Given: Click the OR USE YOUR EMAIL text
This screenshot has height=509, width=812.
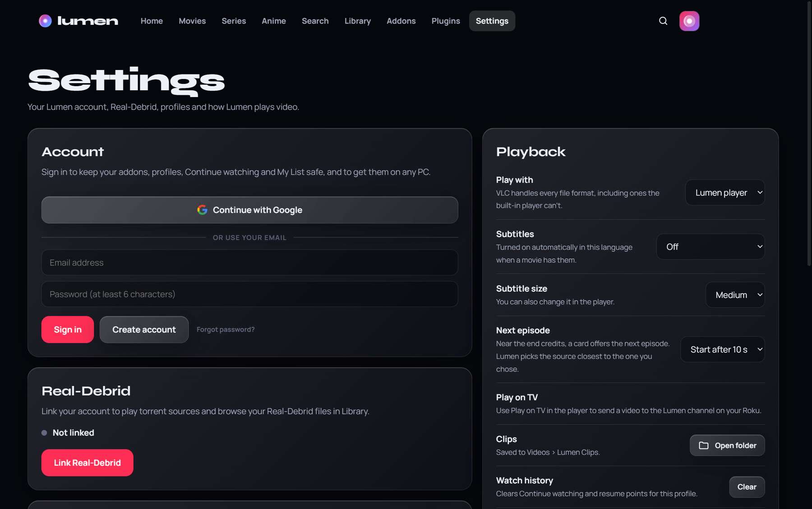Looking at the screenshot, I should (x=250, y=238).
